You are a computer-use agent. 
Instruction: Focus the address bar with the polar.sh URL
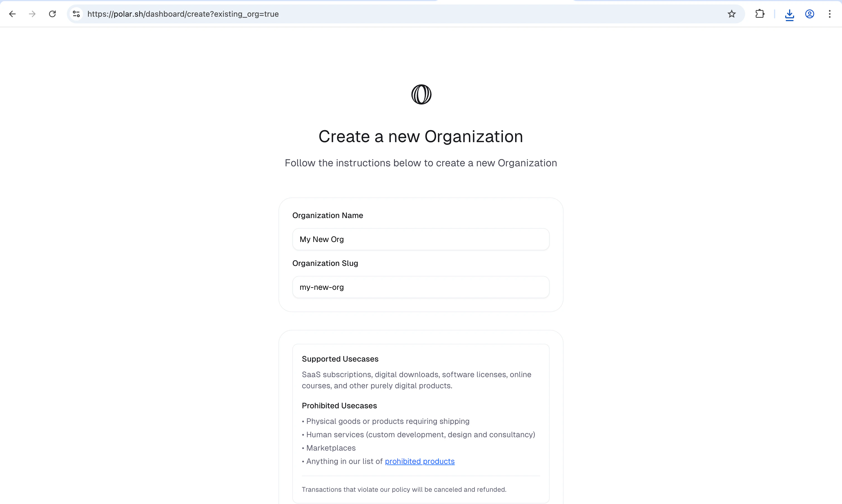[x=374, y=14]
